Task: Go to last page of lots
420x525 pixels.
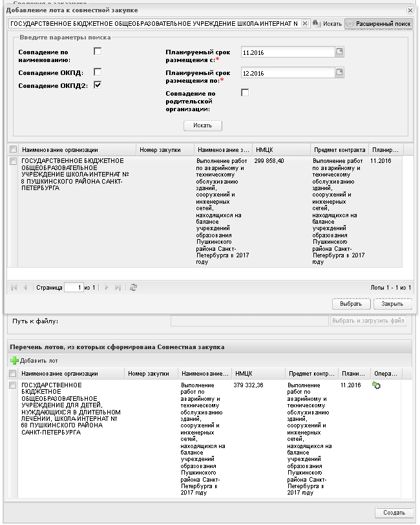Action: pyautogui.click(x=118, y=287)
